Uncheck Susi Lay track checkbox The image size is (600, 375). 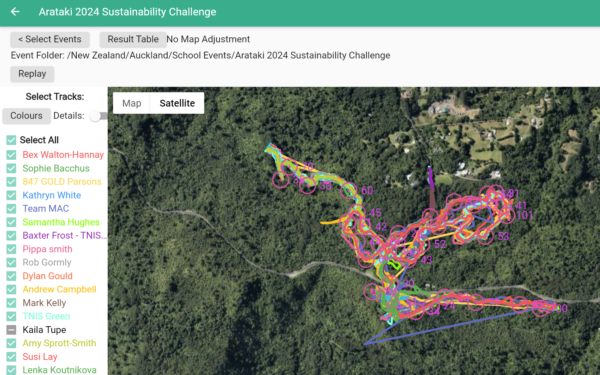click(x=11, y=357)
